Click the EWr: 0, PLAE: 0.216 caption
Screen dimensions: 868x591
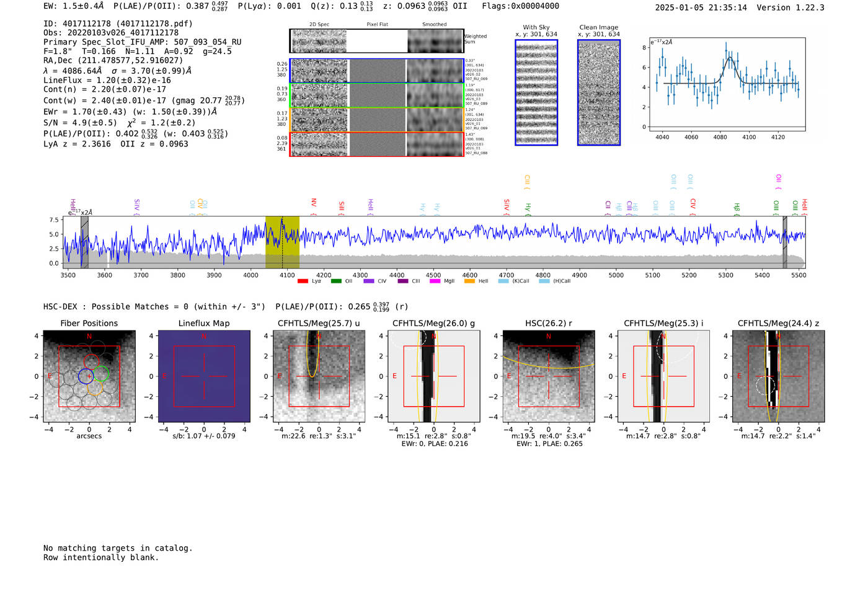[435, 444]
